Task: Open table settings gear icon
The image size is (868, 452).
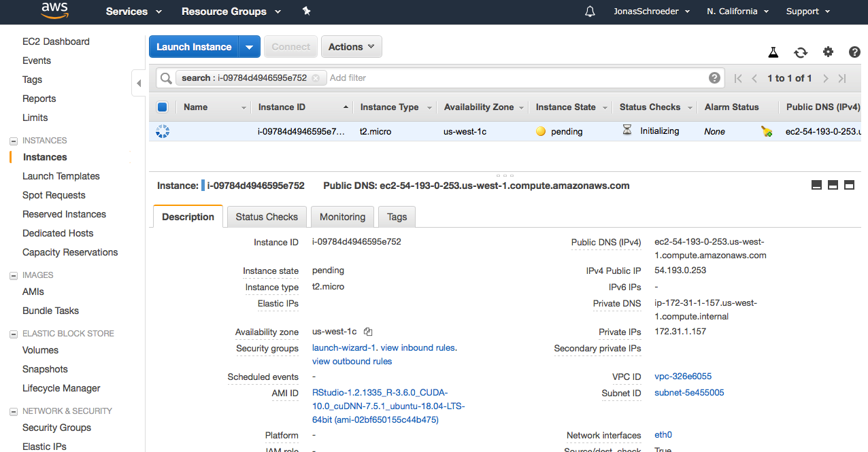Action: coord(828,52)
